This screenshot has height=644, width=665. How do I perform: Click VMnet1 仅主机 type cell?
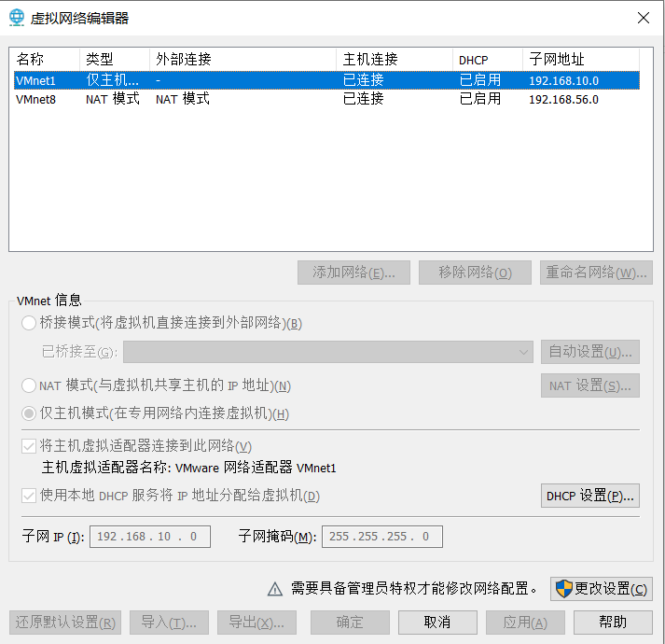pyautogui.click(x=113, y=80)
